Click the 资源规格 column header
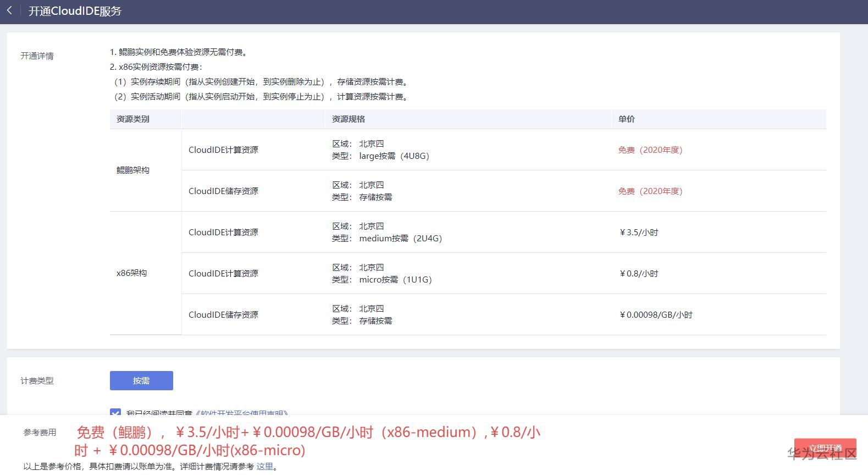The image size is (868, 476). [x=348, y=119]
